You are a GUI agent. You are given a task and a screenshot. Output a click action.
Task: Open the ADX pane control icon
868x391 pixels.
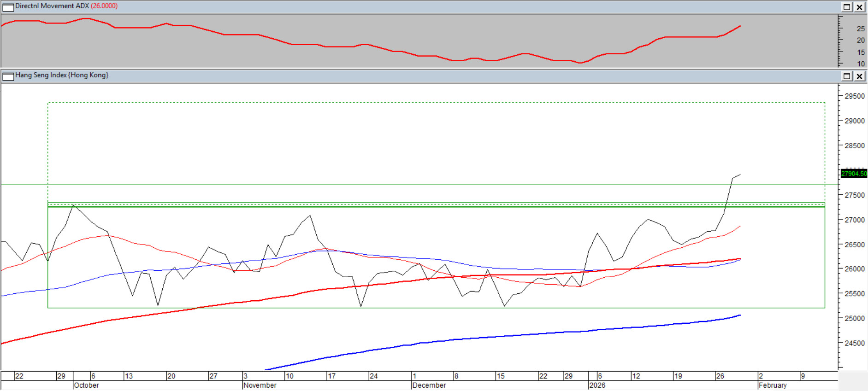8,7
